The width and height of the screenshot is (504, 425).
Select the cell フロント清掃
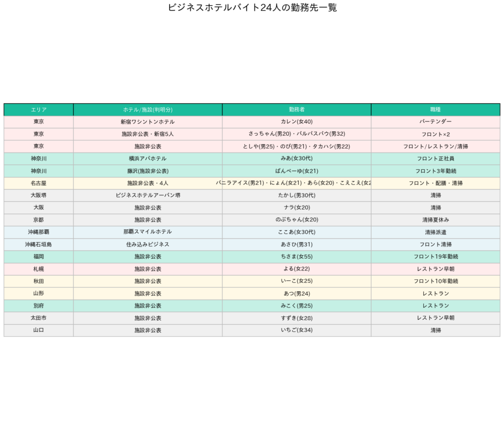coord(436,244)
